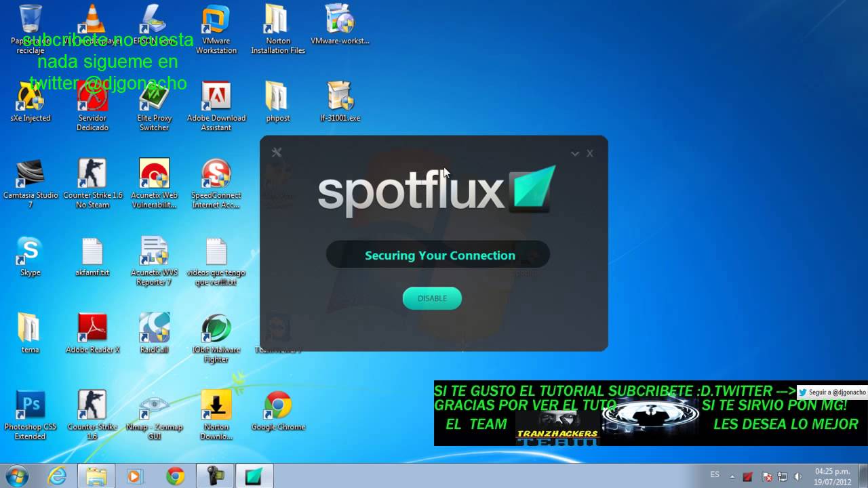Select the VLC media player cone icon
Screen dimensions: 868x488
pos(92,24)
